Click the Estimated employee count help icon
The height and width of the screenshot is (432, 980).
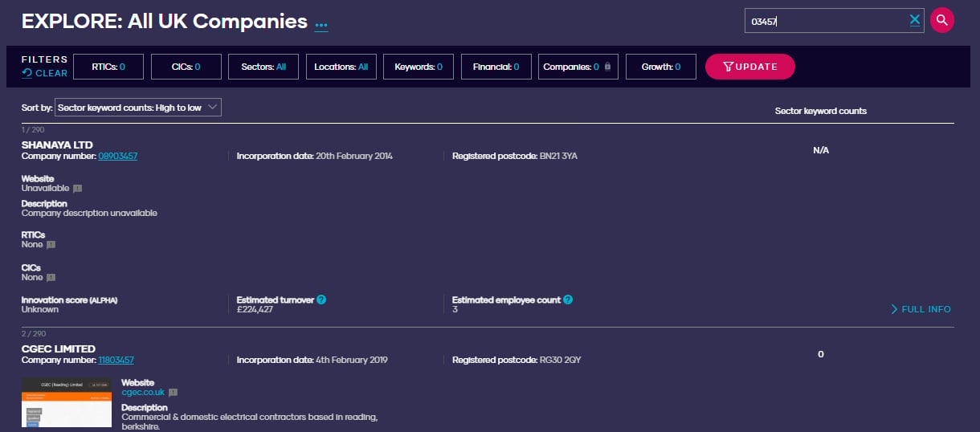568,300
